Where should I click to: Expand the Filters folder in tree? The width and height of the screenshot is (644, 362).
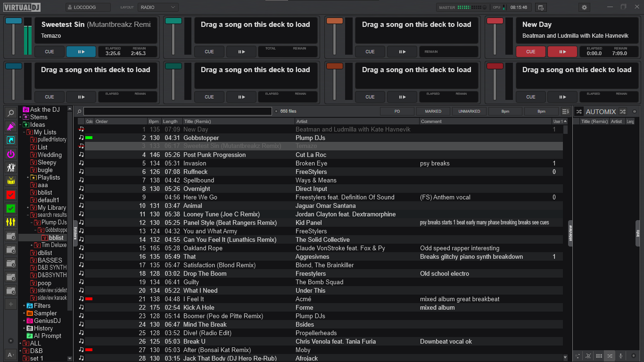coord(24,306)
